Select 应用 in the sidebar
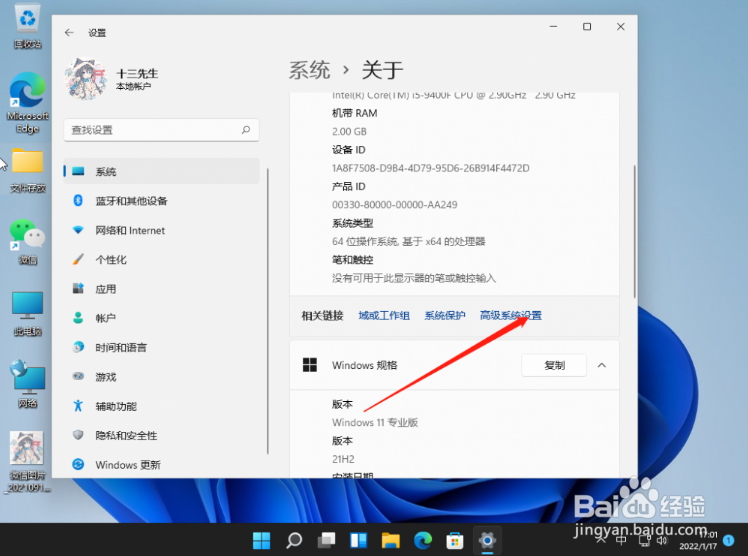The height and width of the screenshot is (556, 748). pos(162,289)
